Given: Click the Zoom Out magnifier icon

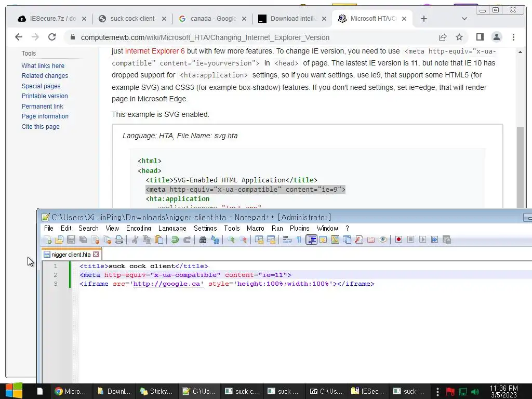Looking at the screenshot, I should (x=243, y=240).
